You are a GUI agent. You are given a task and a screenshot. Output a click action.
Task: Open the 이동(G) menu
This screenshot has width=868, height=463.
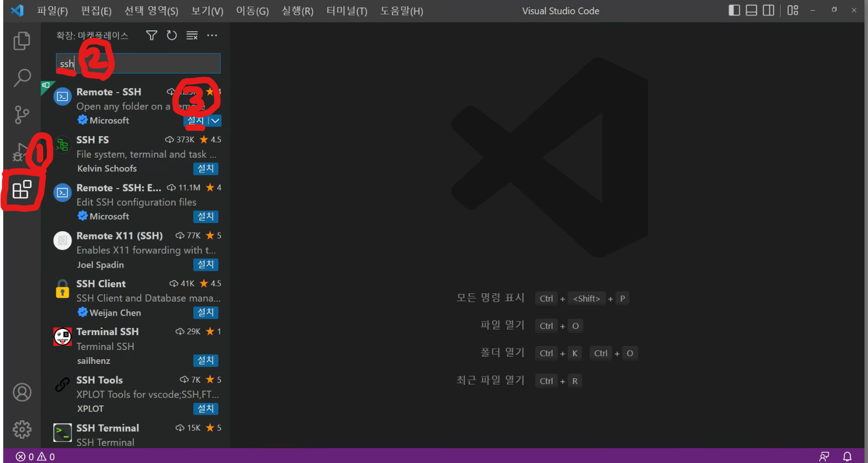pos(252,11)
